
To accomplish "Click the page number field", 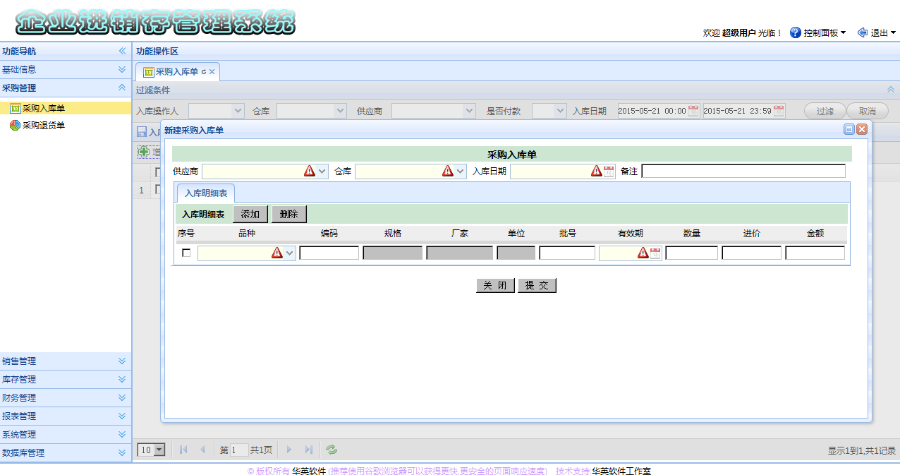I will [x=239, y=450].
